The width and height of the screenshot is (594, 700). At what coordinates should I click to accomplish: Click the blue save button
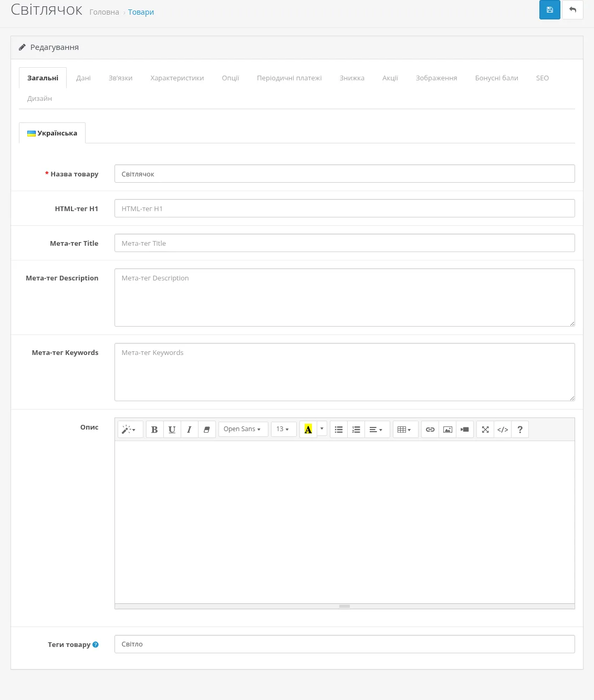pos(549,10)
